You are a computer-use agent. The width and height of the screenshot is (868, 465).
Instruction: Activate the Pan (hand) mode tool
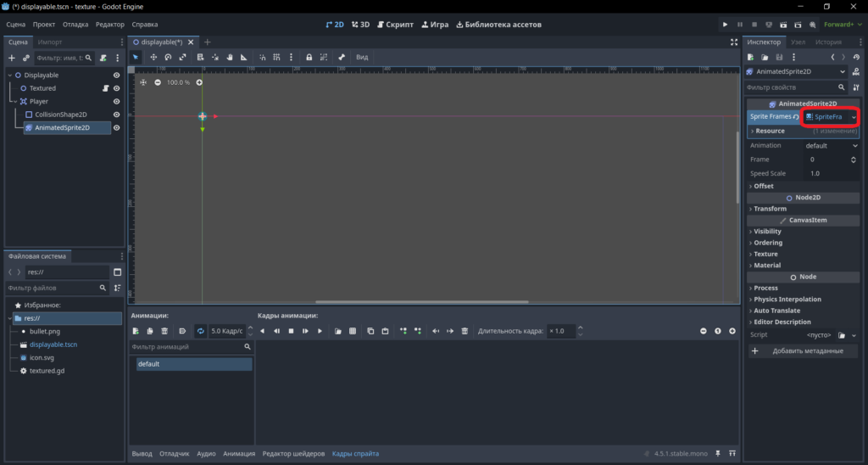click(x=229, y=57)
